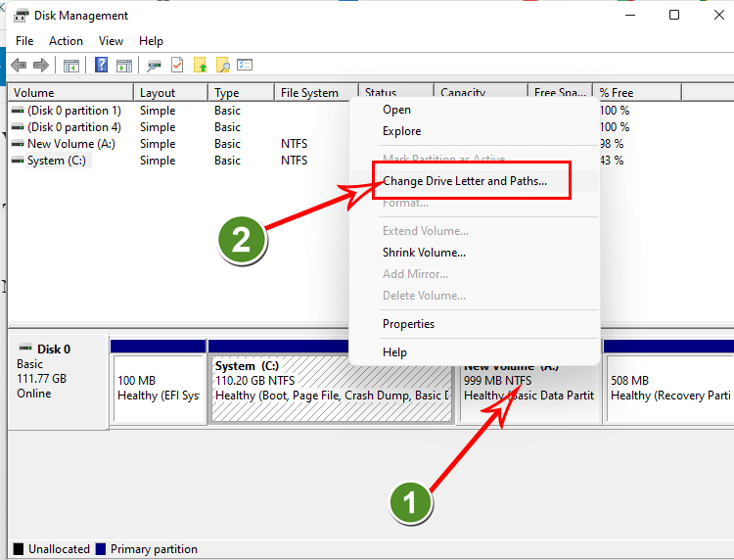Click the blue Primary partition legend swatch
The width and height of the screenshot is (734, 560).
(101, 549)
